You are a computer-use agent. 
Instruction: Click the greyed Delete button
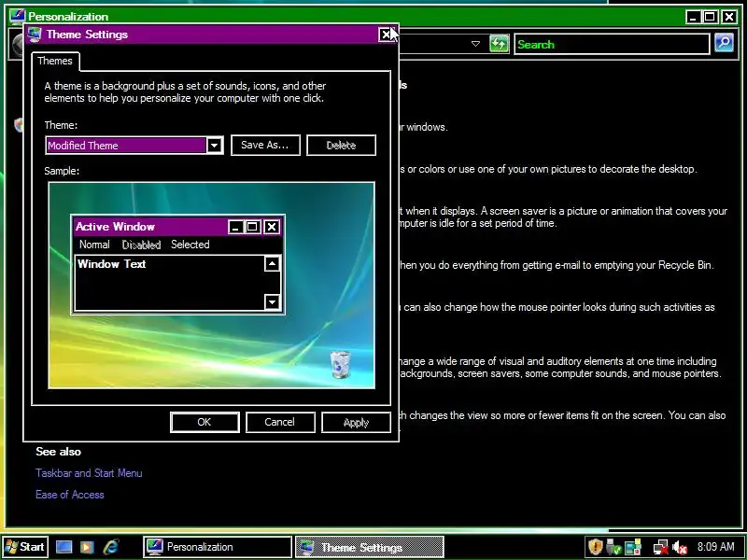tap(341, 146)
